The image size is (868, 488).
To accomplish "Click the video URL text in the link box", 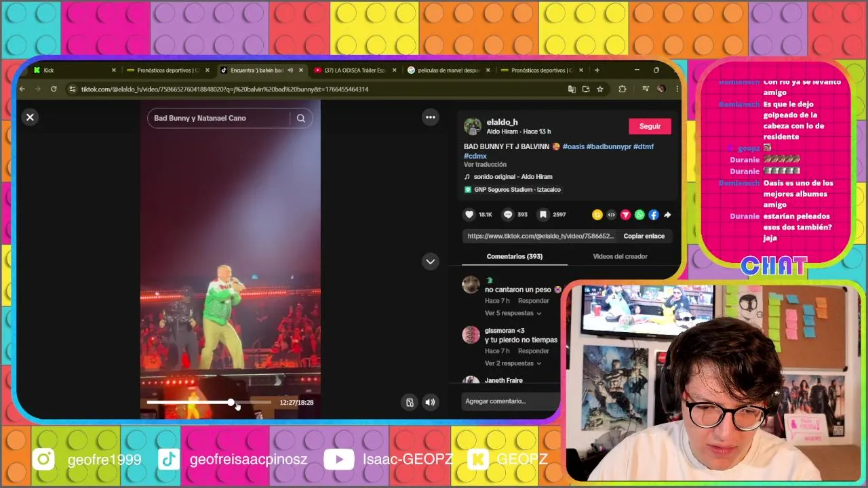I will (540, 236).
